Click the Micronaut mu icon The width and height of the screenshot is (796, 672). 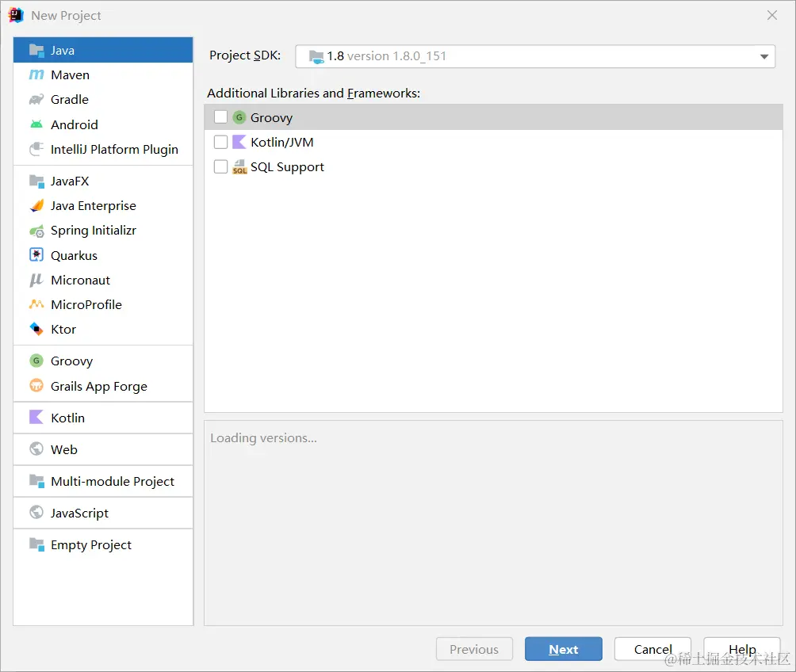tap(36, 281)
